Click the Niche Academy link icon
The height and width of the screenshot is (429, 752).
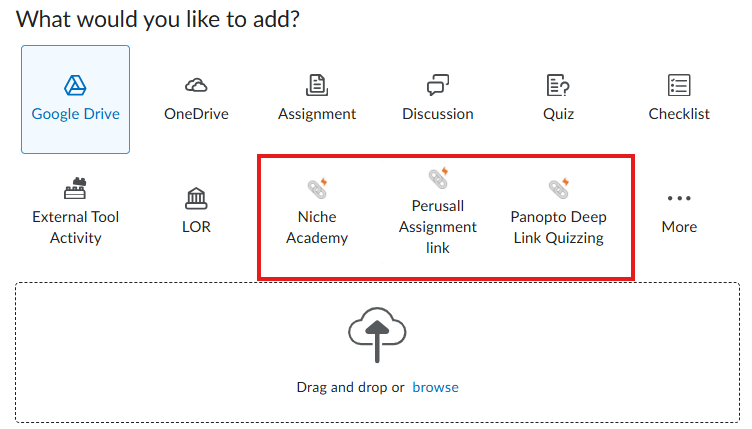click(317, 188)
